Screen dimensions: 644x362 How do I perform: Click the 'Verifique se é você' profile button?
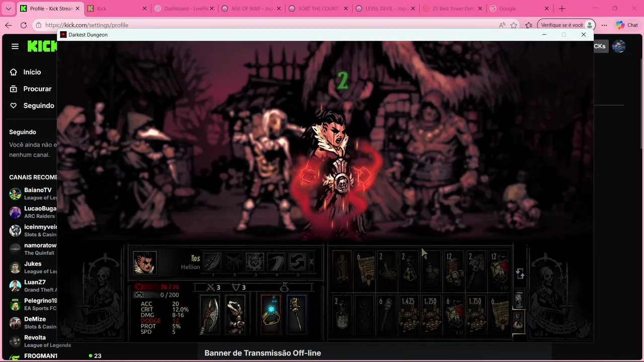(x=566, y=25)
